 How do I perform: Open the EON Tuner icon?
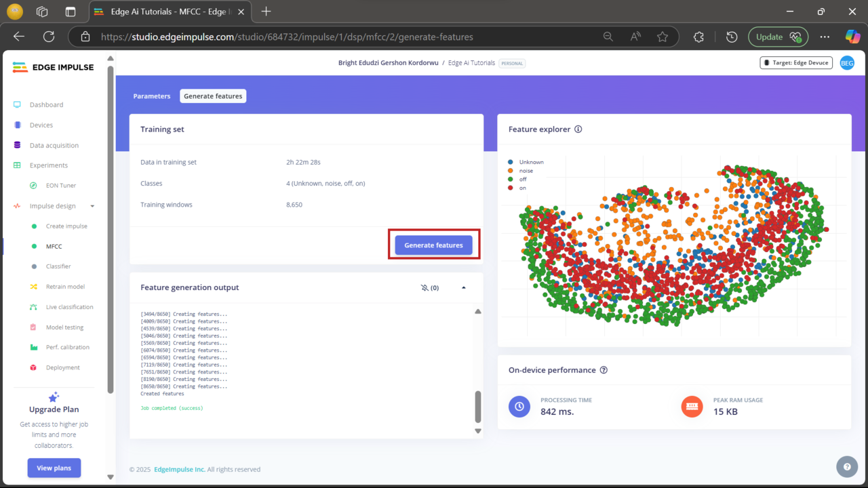[34, 186]
